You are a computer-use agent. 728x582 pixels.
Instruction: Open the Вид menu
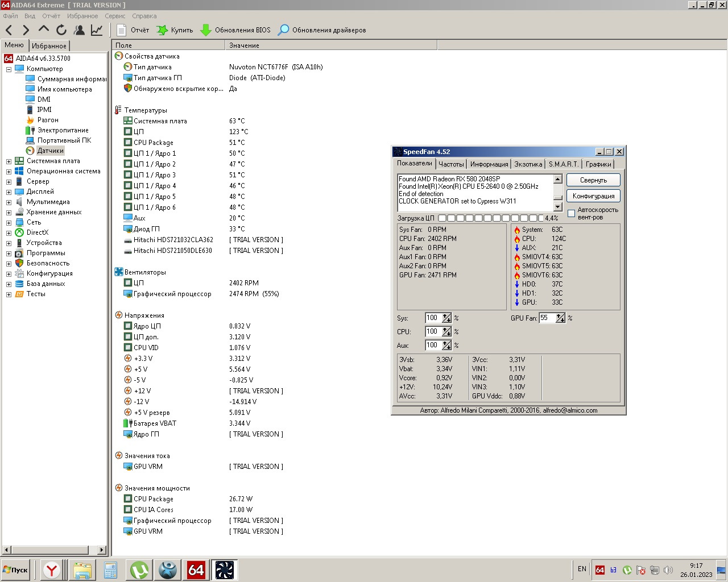[30, 16]
